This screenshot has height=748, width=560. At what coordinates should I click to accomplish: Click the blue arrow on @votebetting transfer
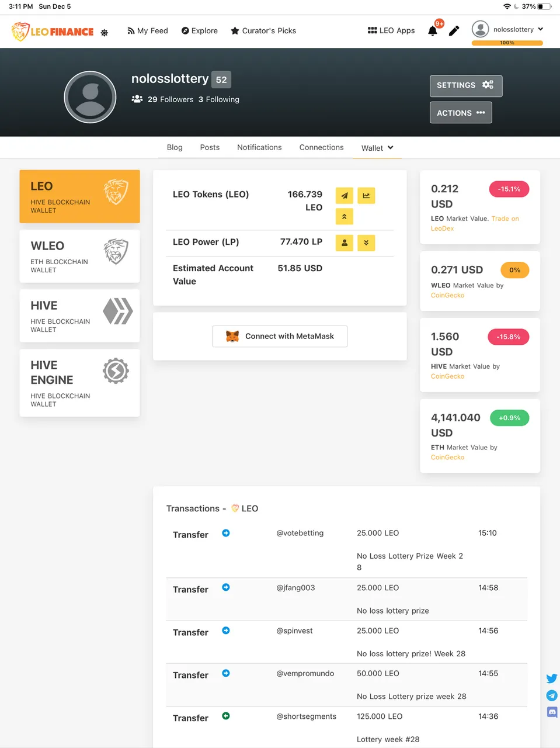pos(226,533)
